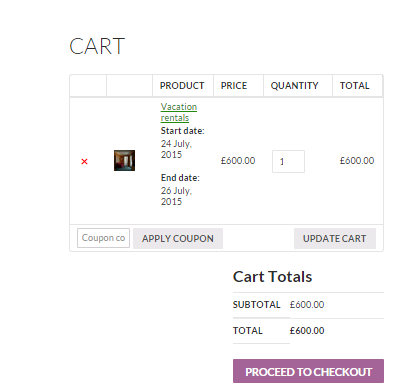
Task: Click the End date label
Action: [180, 178]
